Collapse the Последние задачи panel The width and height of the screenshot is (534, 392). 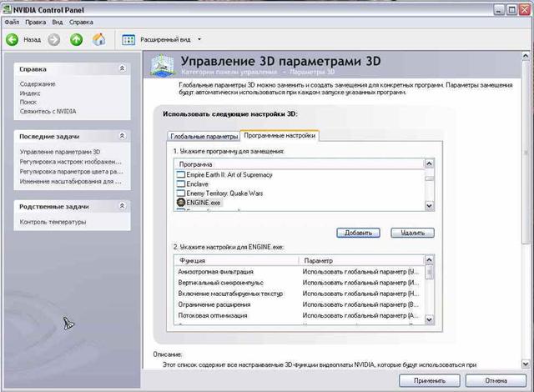123,136
